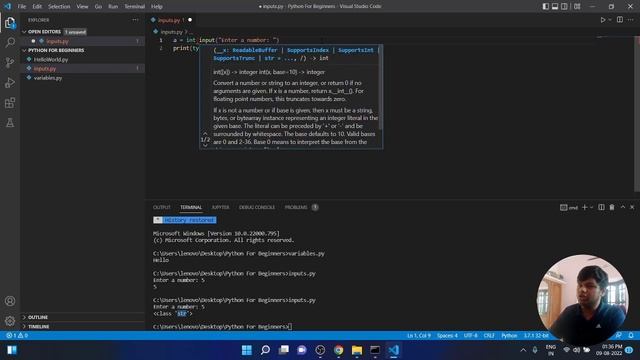Select Python language mode in status bar

point(509,336)
